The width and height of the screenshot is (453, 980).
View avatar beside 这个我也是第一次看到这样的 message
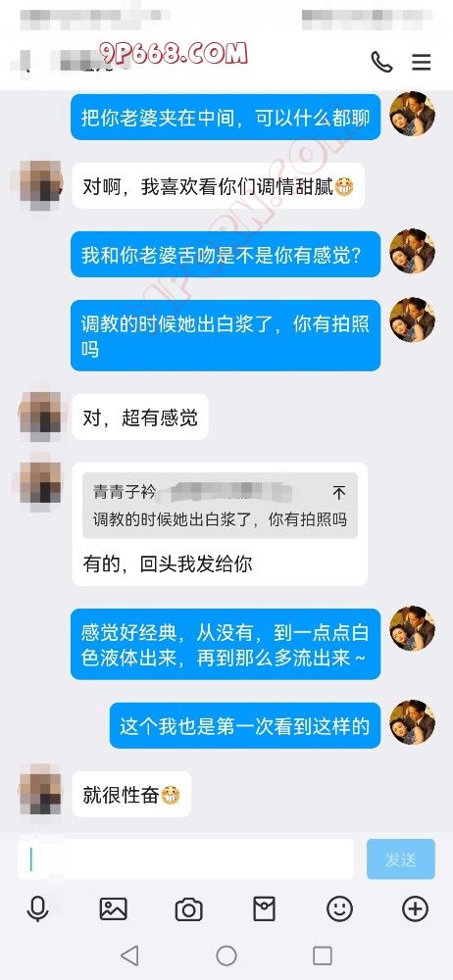point(413,722)
